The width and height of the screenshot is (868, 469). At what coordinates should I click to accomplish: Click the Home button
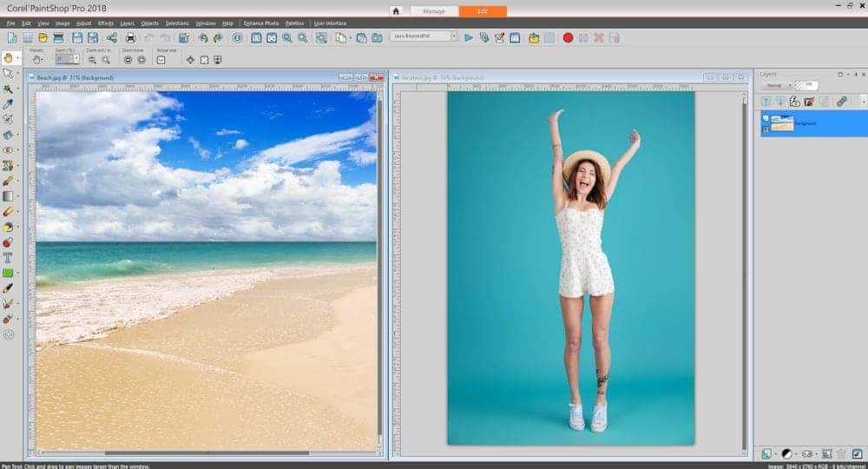pyautogui.click(x=396, y=11)
